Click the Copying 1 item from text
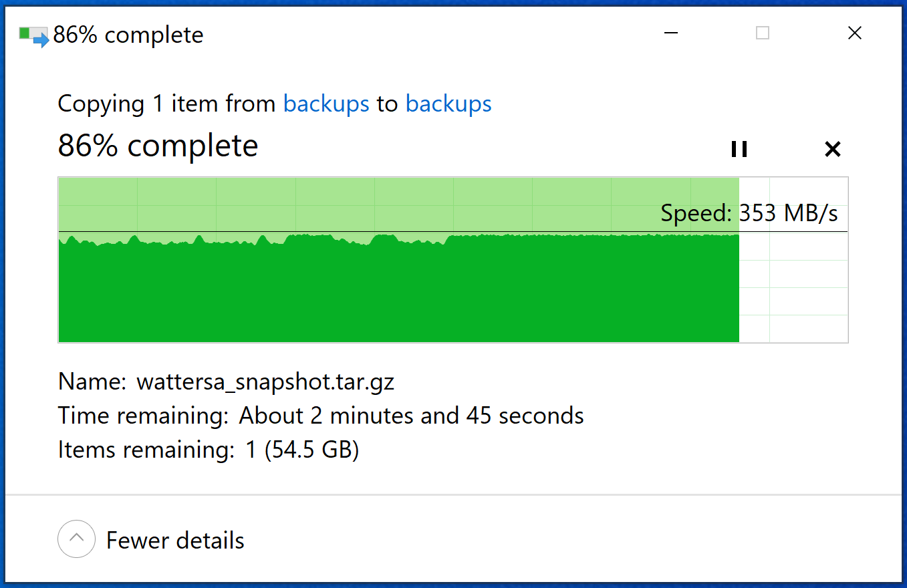Image resolution: width=907 pixels, height=588 pixels. pyautogui.click(x=166, y=104)
